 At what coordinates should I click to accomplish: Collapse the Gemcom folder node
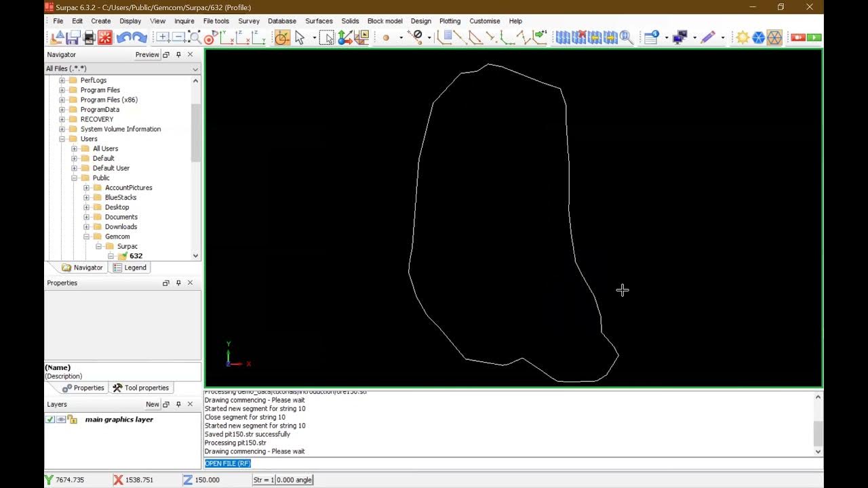click(x=86, y=237)
